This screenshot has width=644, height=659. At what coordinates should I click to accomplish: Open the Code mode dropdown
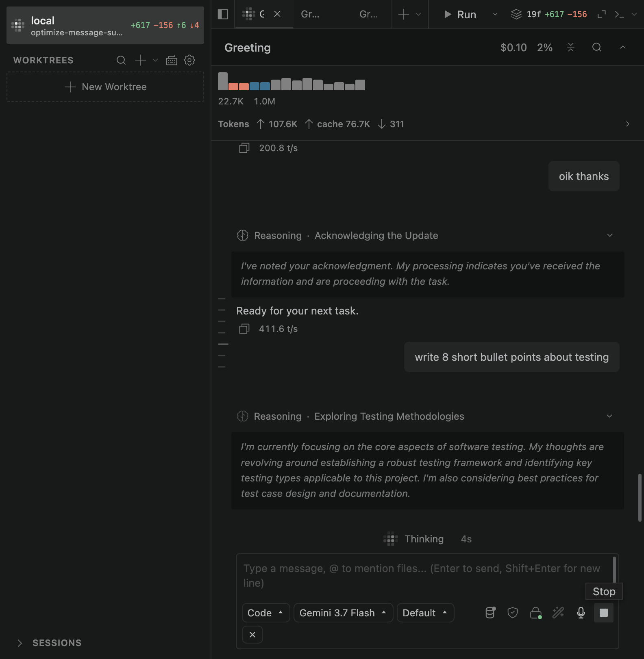click(266, 613)
